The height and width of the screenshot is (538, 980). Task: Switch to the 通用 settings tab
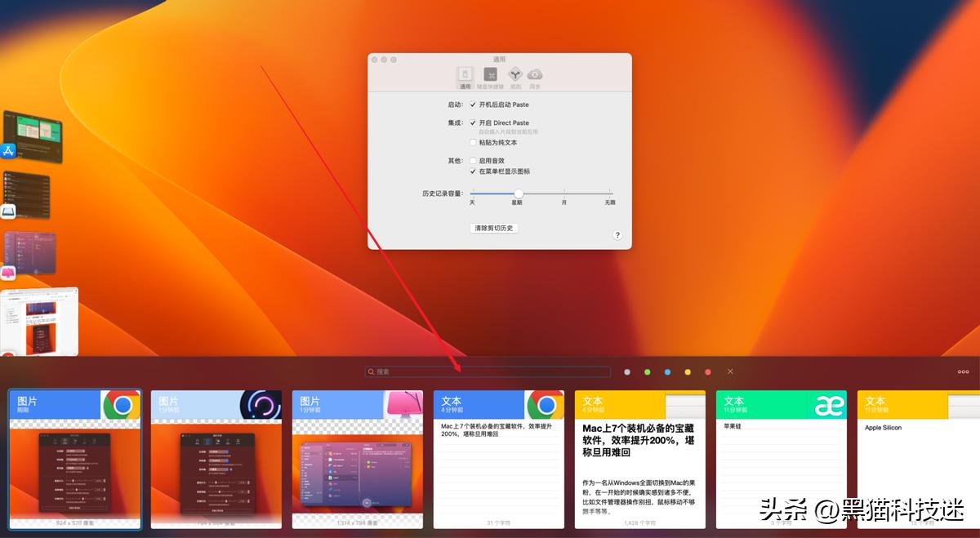[465, 75]
